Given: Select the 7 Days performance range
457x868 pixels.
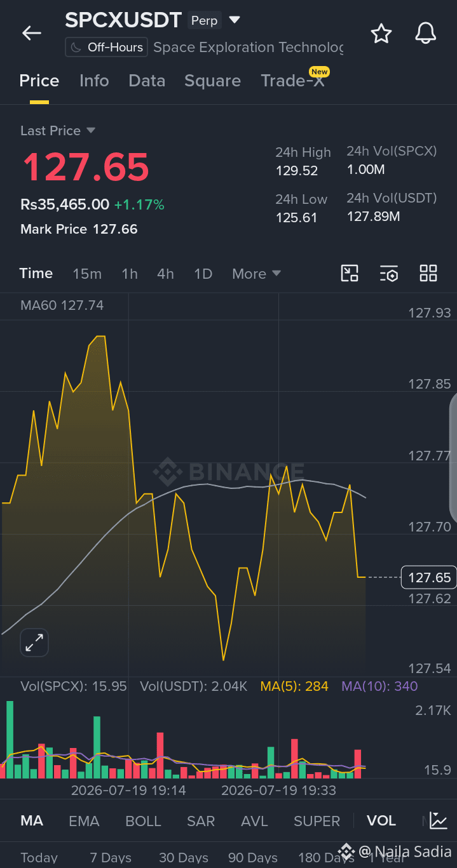Looking at the screenshot, I should (111, 858).
